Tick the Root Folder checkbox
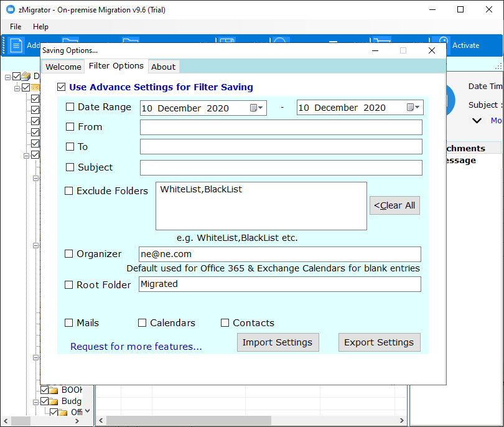 [x=69, y=285]
